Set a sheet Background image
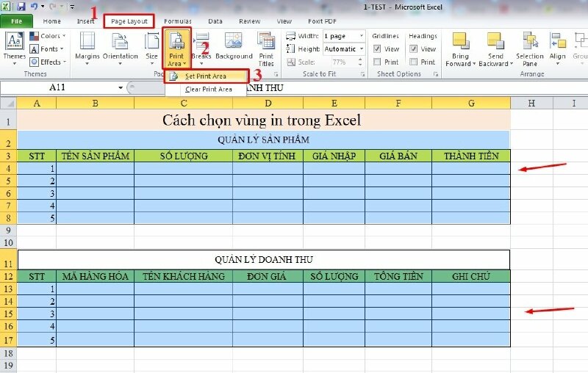Viewport: 588px width, 373px height. click(234, 47)
